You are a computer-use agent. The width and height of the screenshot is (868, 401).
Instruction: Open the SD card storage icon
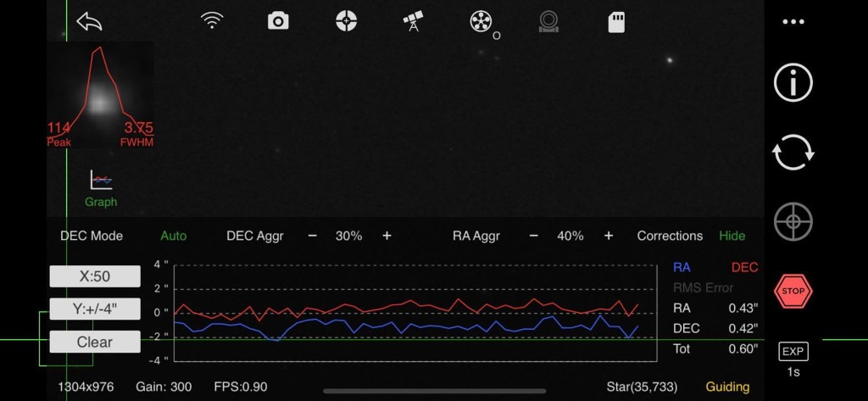[x=616, y=22]
